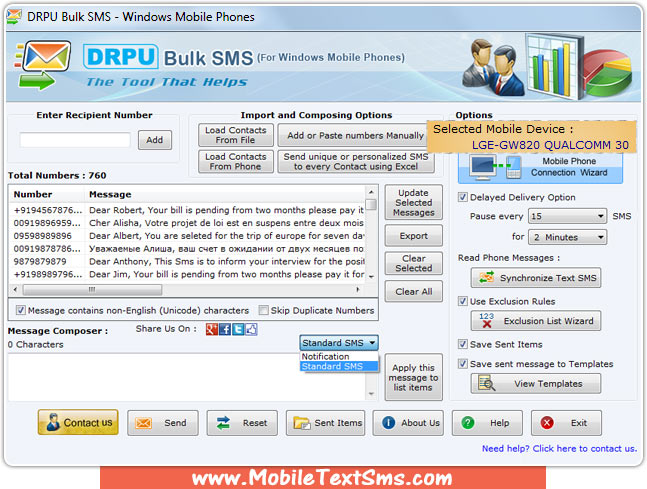Click the horizontal scrollbar right arrow

pos(358,290)
